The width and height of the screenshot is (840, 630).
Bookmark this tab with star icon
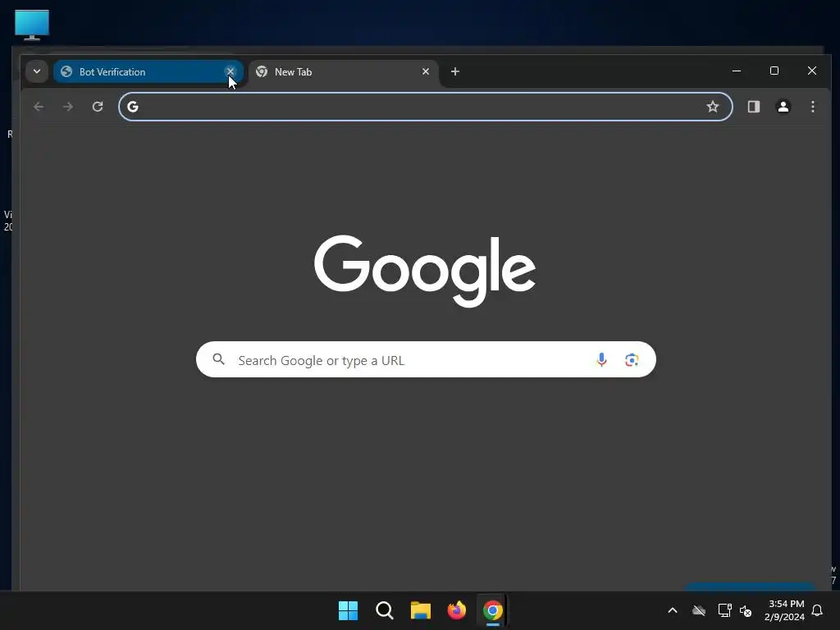coord(713,107)
